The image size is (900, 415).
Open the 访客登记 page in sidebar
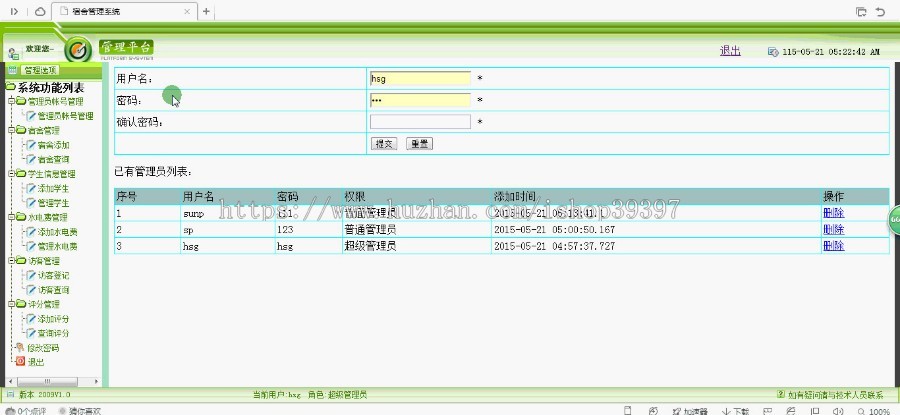coord(53,276)
